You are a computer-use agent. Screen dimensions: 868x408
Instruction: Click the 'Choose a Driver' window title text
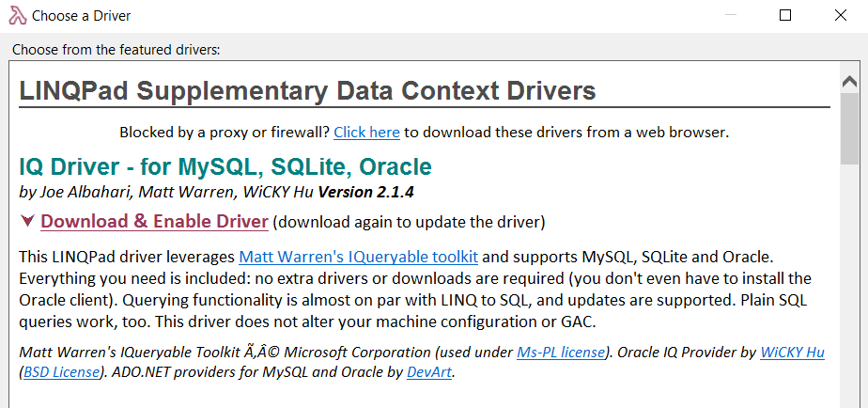tap(82, 16)
